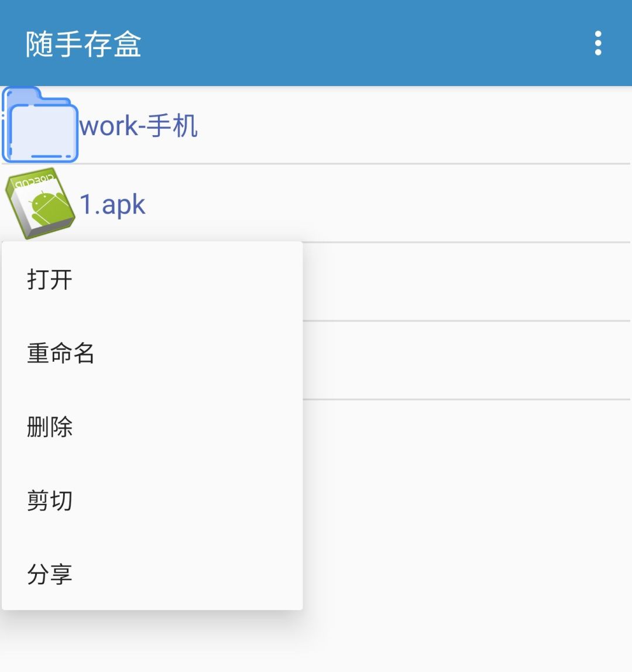
Task: Dismiss menu by clicking blank area below list
Action: click(467, 536)
